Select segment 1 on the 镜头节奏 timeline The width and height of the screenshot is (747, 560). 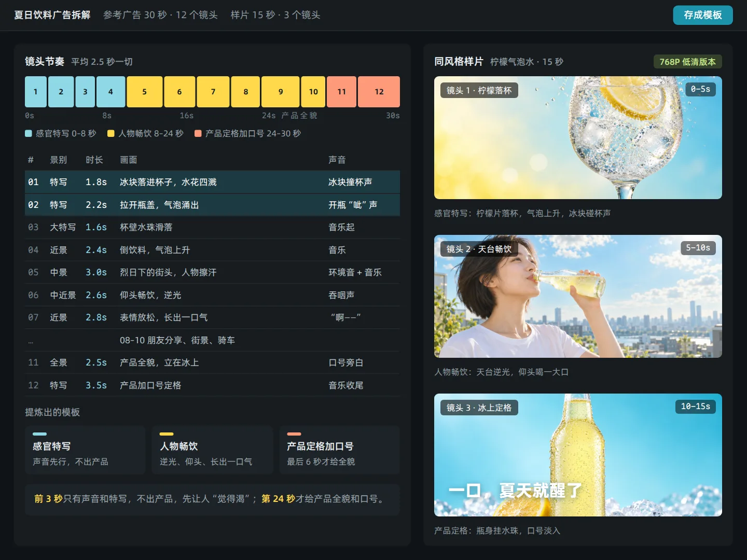[x=36, y=92]
